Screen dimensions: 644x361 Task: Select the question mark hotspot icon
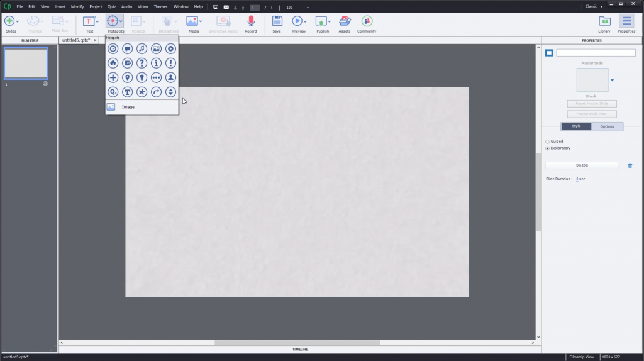point(142,64)
